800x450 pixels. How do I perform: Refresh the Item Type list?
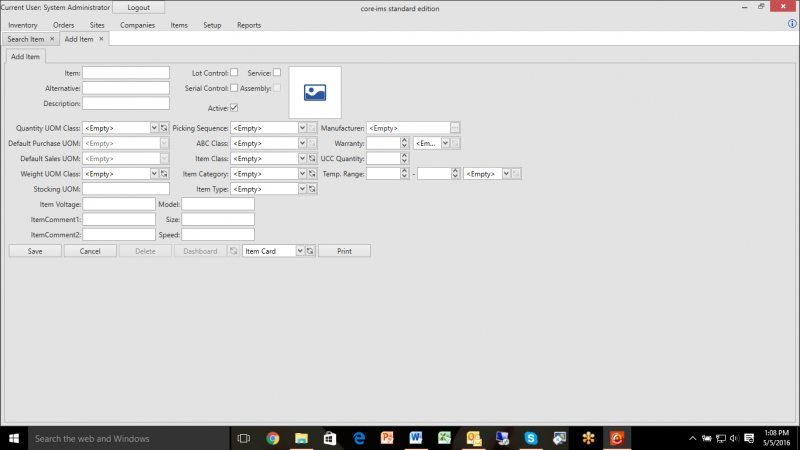[x=312, y=189]
